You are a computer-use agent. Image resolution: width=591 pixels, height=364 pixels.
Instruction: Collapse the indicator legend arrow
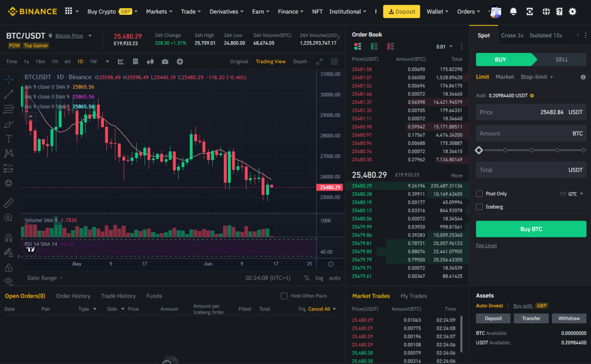click(x=30, y=117)
